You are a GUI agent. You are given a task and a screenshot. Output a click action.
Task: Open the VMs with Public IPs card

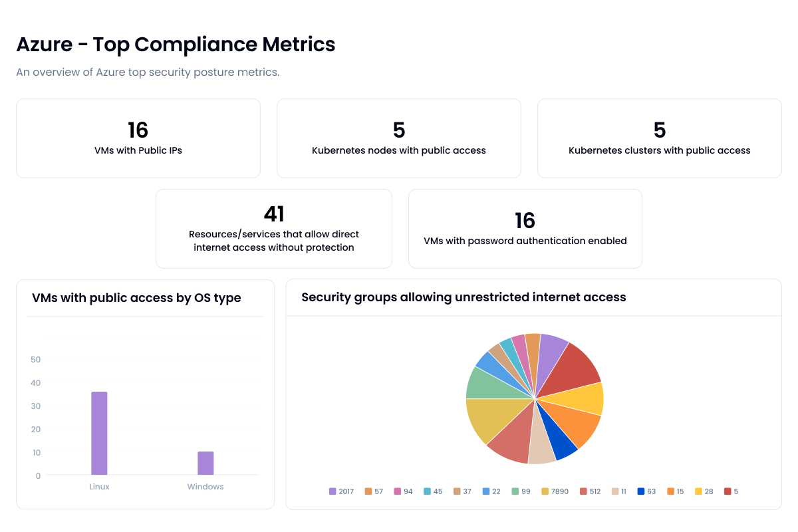click(x=138, y=138)
